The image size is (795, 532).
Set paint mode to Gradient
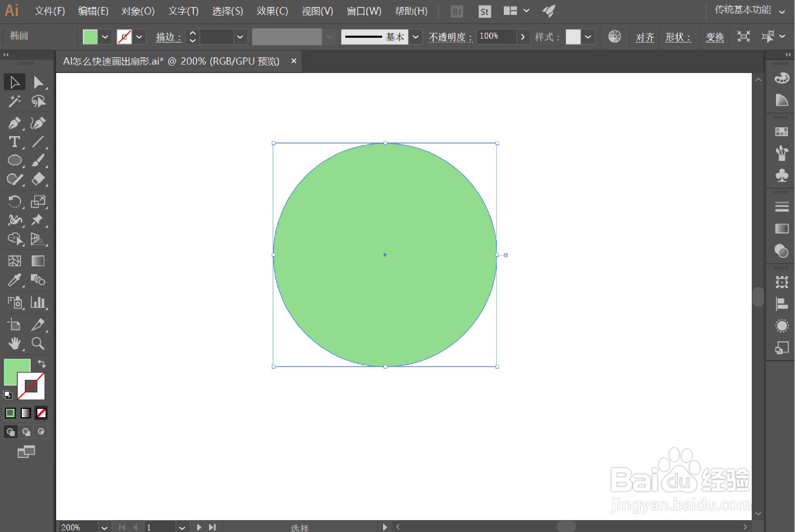pyautogui.click(x=26, y=413)
